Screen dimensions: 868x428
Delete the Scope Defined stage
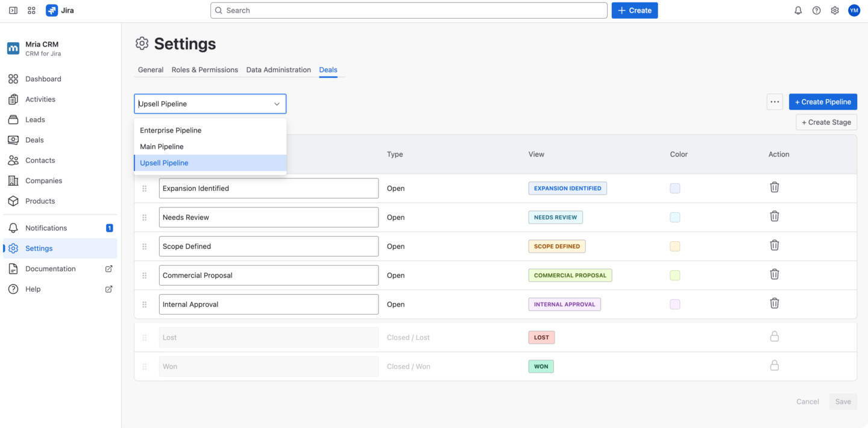coord(775,245)
